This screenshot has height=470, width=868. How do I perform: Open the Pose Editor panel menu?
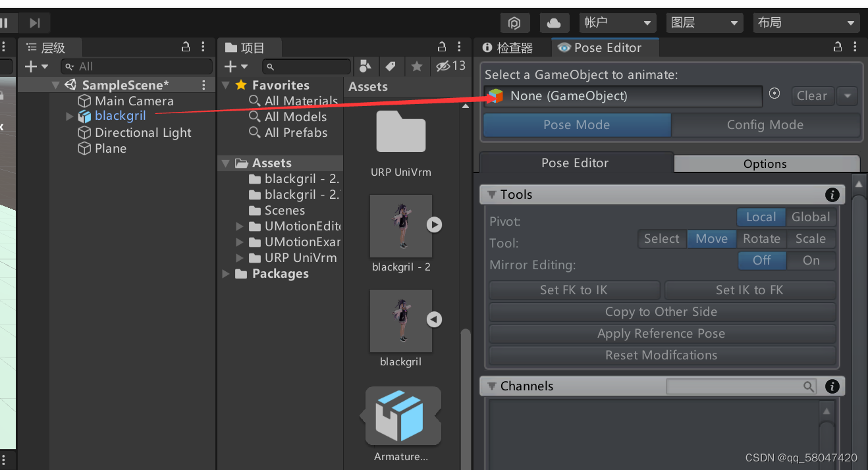point(855,47)
